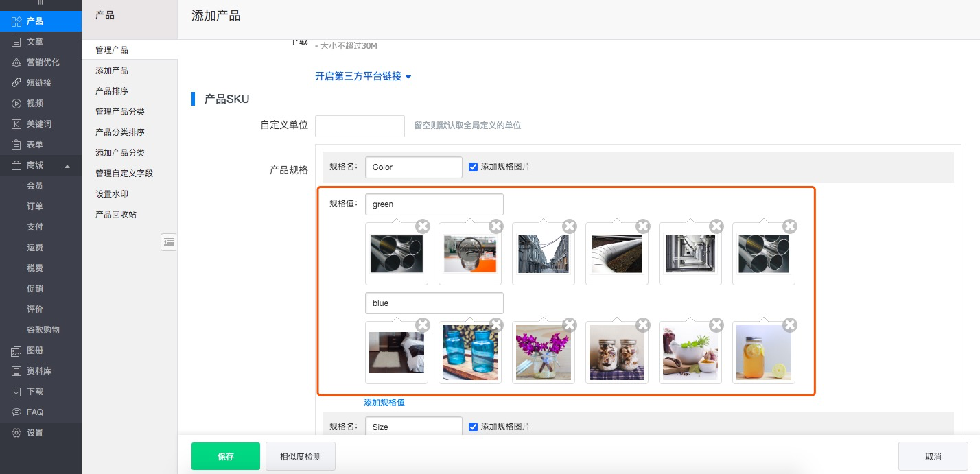
Task: Select the orange lemon drink thumbnail
Action: point(763,353)
